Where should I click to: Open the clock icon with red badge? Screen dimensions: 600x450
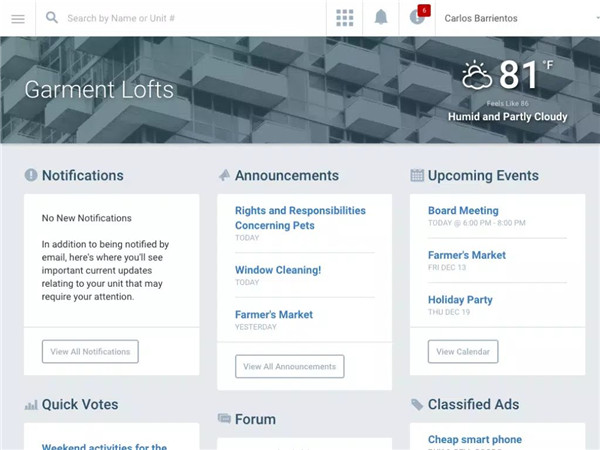[x=417, y=17]
